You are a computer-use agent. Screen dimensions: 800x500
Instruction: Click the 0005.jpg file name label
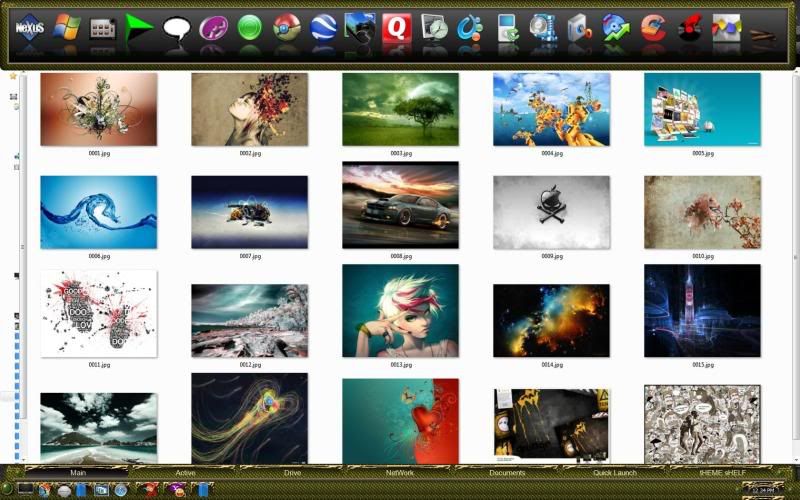click(x=703, y=153)
